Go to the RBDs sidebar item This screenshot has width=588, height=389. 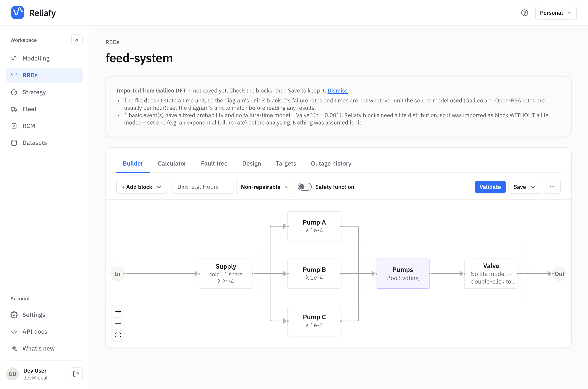[x=44, y=75]
